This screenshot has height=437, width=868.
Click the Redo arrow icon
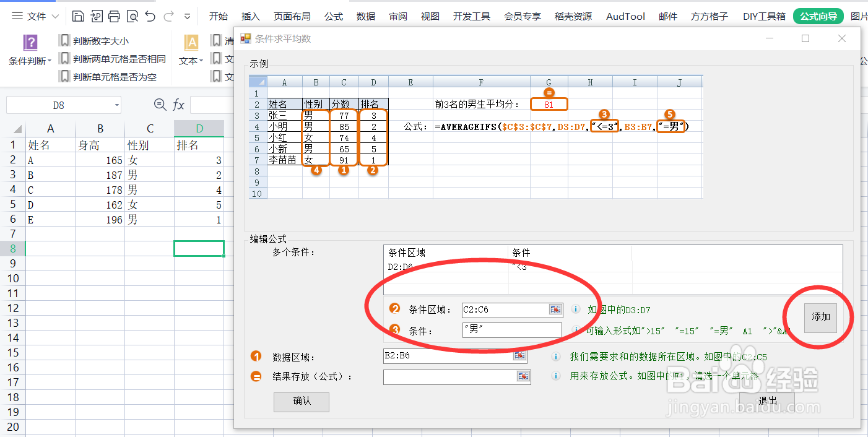coord(168,17)
